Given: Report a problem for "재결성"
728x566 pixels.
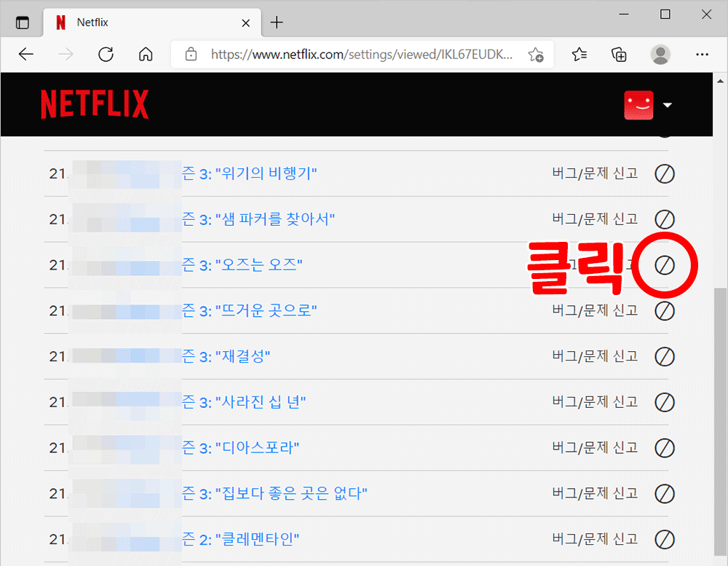Looking at the screenshot, I should click(x=595, y=356).
